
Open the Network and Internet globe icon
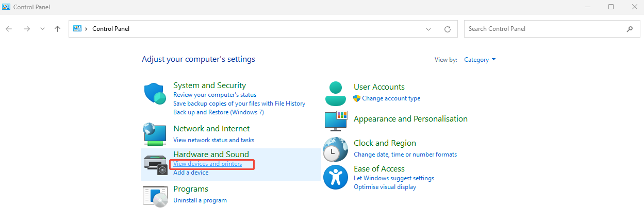coord(155,134)
